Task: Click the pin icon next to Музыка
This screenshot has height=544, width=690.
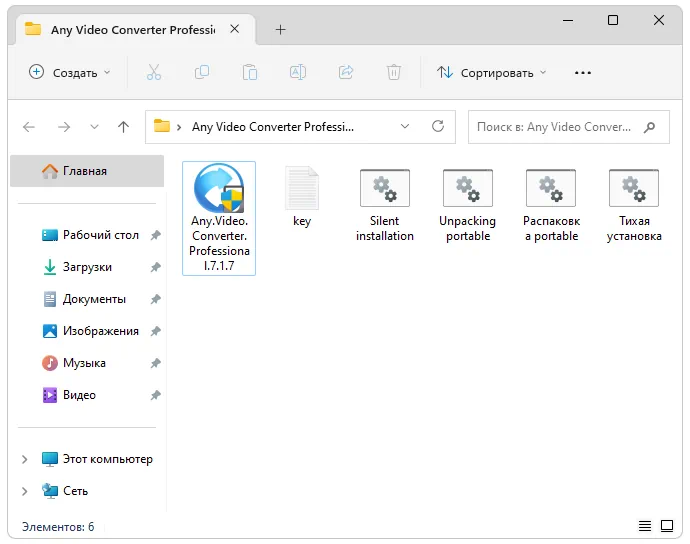Action: click(155, 363)
